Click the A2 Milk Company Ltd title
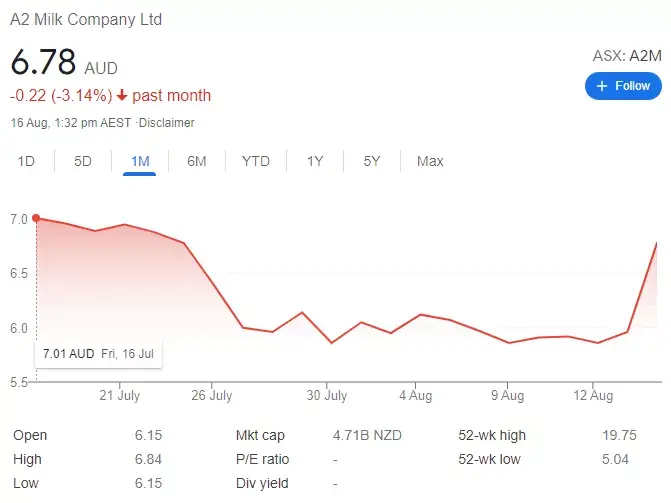Viewport: 671px width, 503px height. click(86, 20)
